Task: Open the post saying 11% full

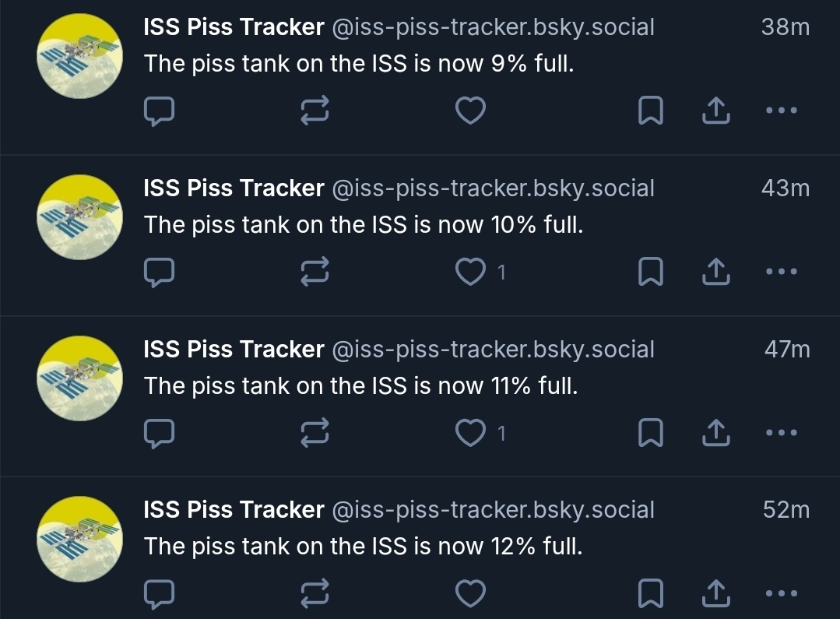Action: 360,385
